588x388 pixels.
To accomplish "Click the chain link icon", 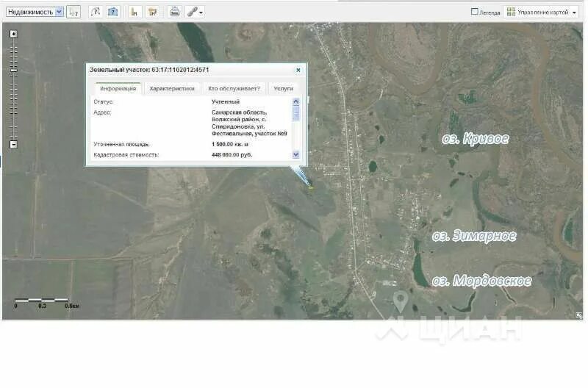I will coord(192,12).
